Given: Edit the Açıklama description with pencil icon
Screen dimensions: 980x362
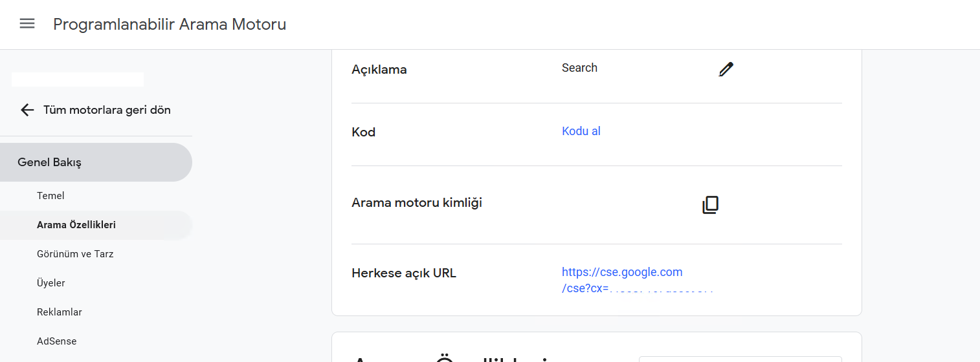Looking at the screenshot, I should [726, 69].
